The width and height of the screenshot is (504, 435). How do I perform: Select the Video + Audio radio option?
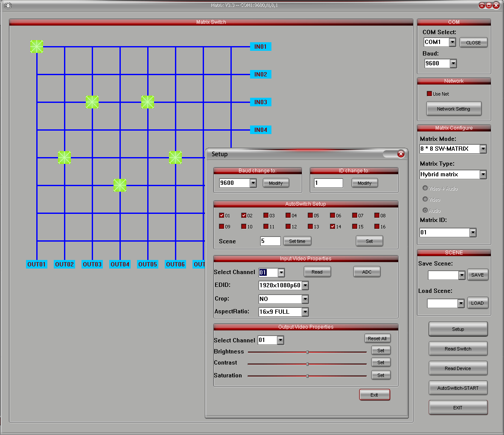tap(425, 188)
